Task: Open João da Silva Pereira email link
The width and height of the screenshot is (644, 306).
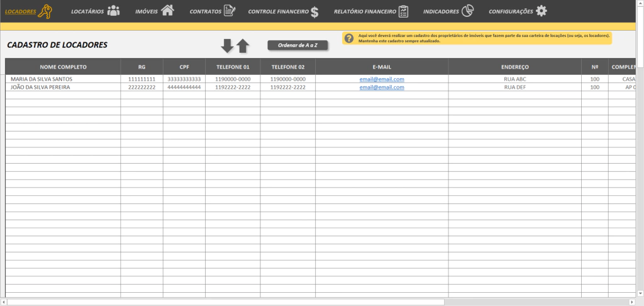Action: [382, 87]
